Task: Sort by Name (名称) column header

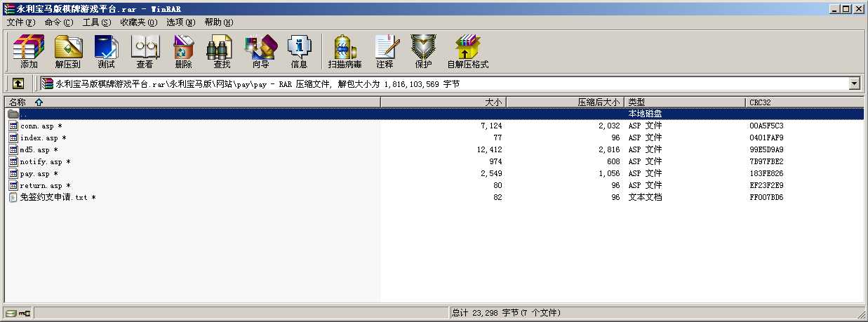Action: coord(192,102)
